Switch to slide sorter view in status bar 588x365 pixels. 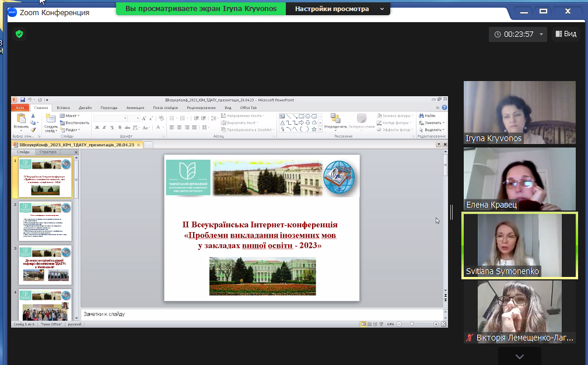[x=370, y=324]
